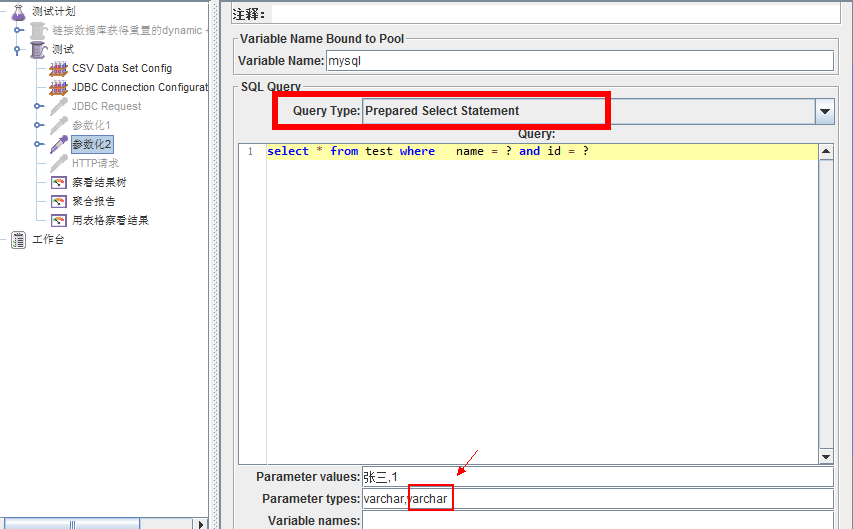Select the disabled 链接数据库 thread group item
This screenshot has width=853, height=529.
[126, 30]
